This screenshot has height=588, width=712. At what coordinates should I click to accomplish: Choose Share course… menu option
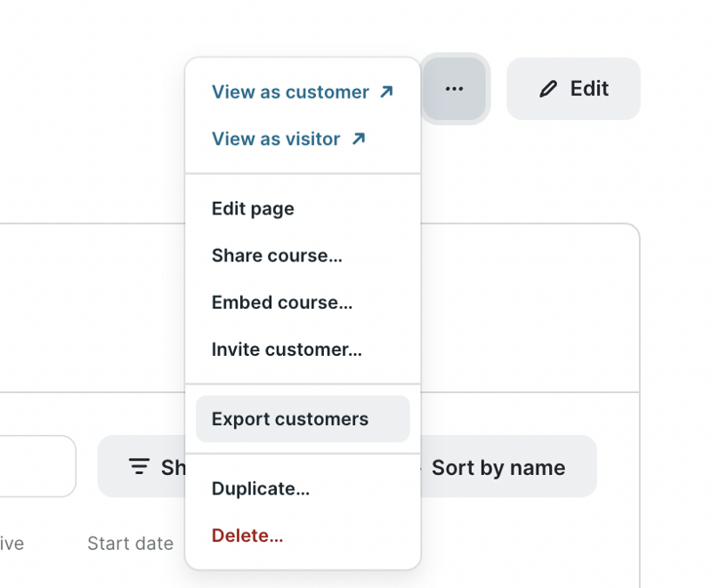pyautogui.click(x=277, y=255)
